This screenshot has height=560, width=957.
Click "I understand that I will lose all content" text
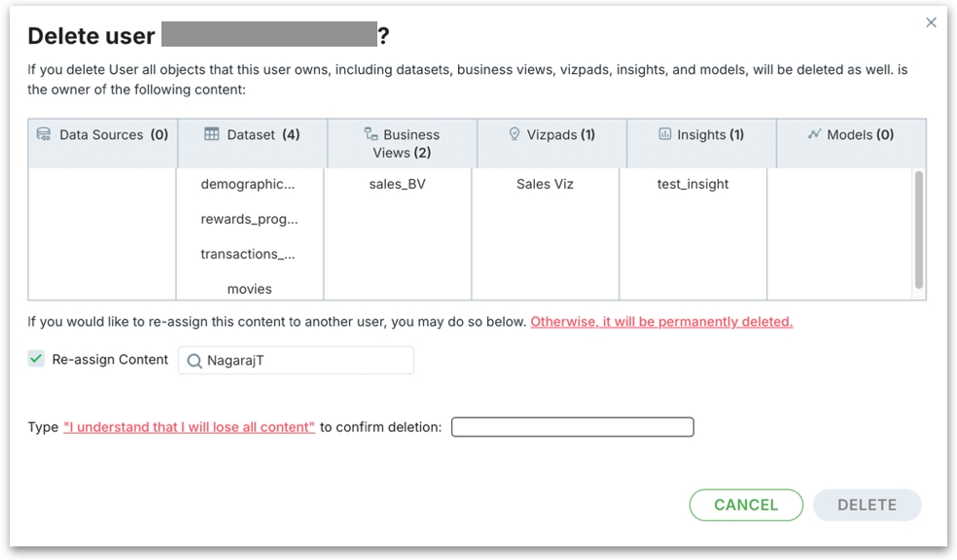(x=189, y=427)
